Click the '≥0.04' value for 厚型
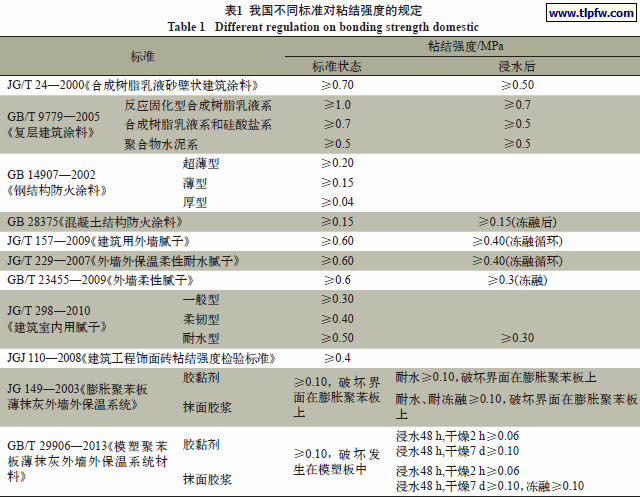 coord(337,202)
